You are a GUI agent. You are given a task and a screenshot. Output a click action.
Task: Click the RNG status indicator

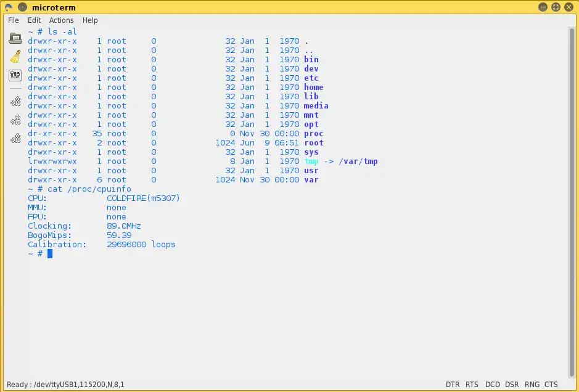coord(532,385)
